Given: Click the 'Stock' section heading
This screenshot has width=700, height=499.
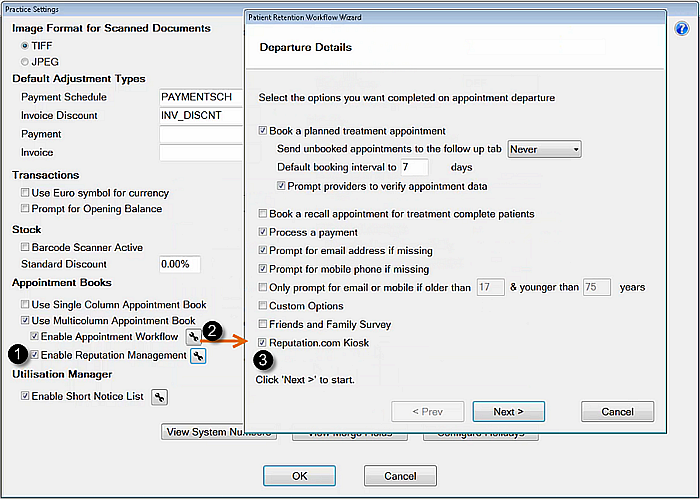Looking at the screenshot, I should tap(27, 229).
